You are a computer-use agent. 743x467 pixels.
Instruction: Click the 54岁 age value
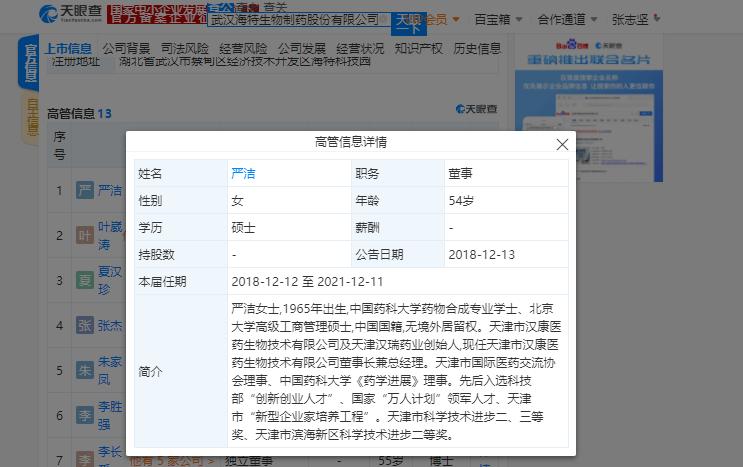(461, 201)
